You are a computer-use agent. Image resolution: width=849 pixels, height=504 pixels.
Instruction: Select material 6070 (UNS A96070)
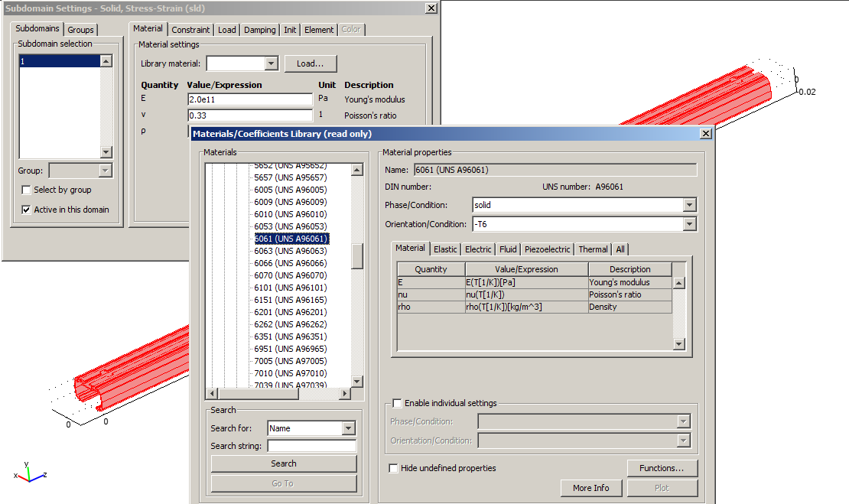290,275
